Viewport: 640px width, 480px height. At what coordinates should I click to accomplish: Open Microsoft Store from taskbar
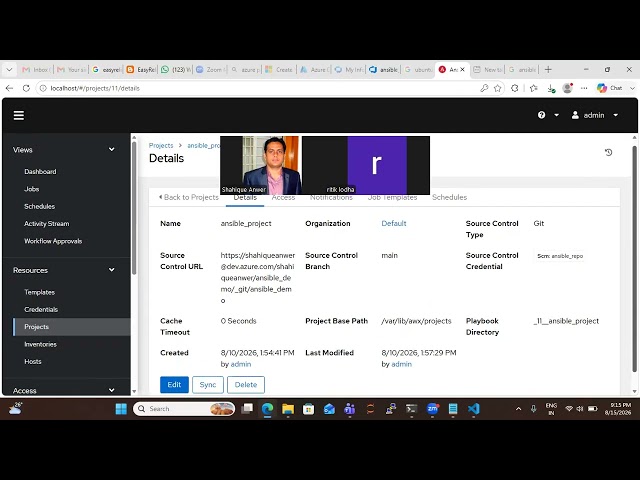[x=309, y=409]
